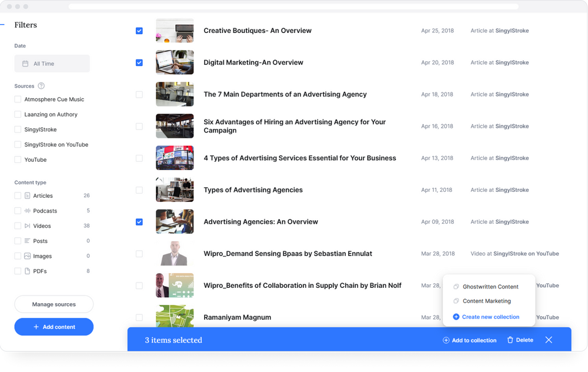Click the trash icon next to Delete
This screenshot has height=372, width=588.
coord(510,340)
